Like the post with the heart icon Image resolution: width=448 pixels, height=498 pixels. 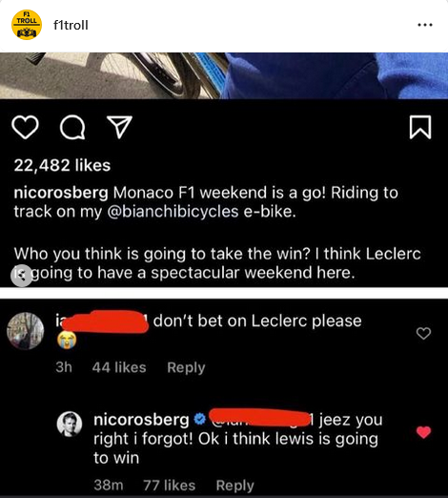[x=25, y=127]
